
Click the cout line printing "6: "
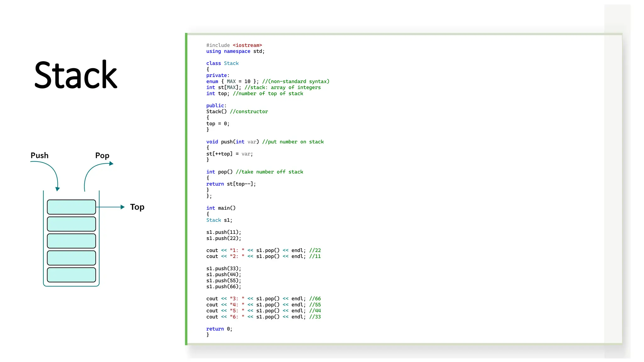click(264, 317)
